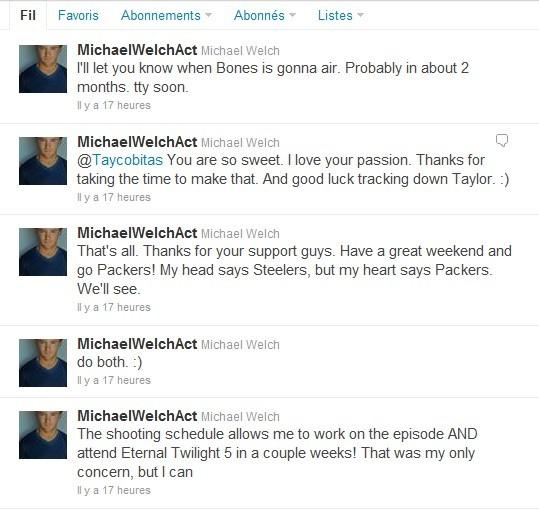
Task: Open the timestamp under the 'do both' tweet
Action: pyautogui.click(x=114, y=380)
